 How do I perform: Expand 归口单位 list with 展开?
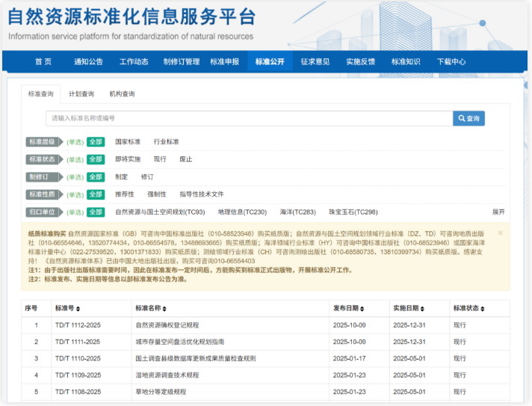pos(498,212)
